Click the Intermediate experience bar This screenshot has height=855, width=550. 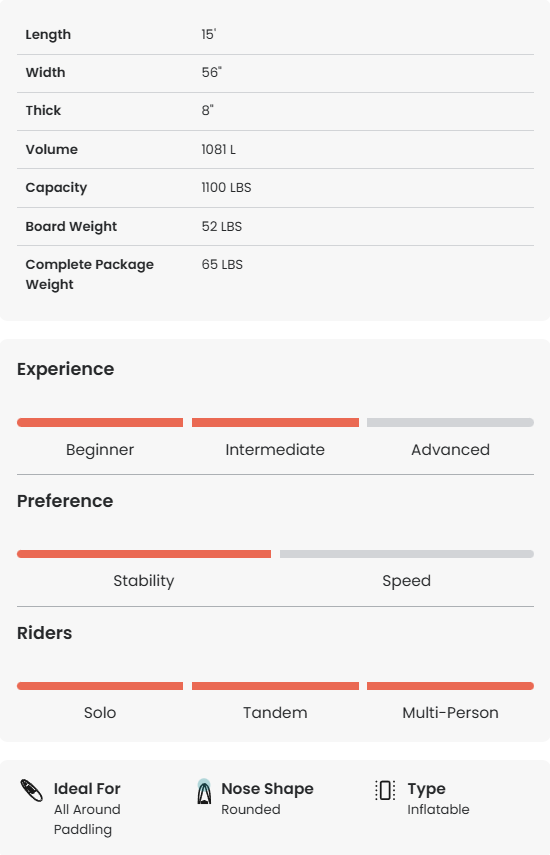(x=275, y=423)
